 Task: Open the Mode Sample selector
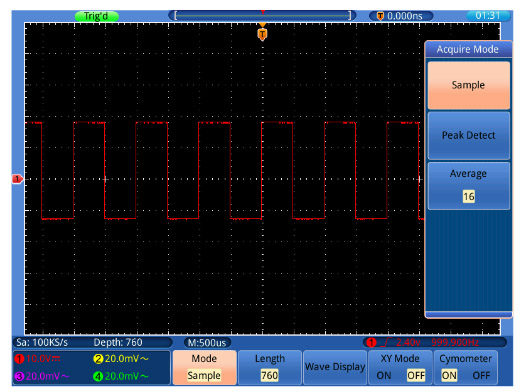pos(204,367)
